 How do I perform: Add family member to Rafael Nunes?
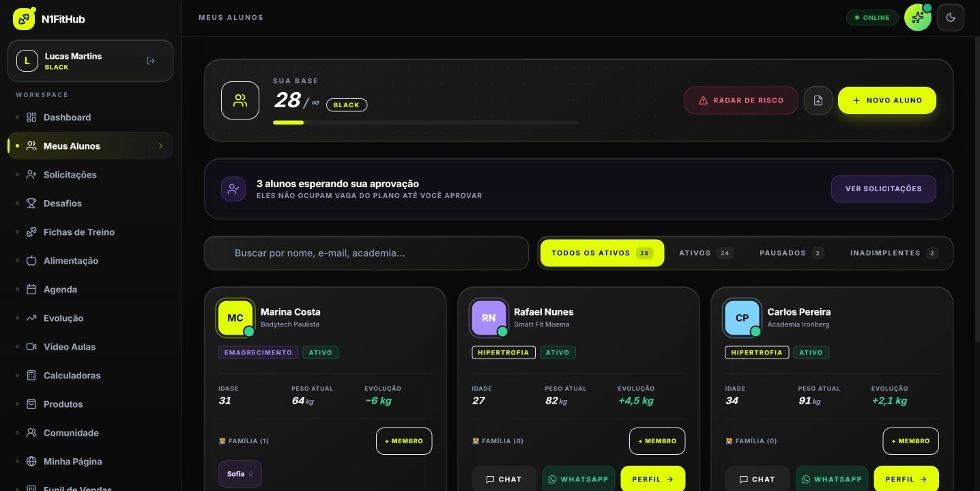pos(657,441)
